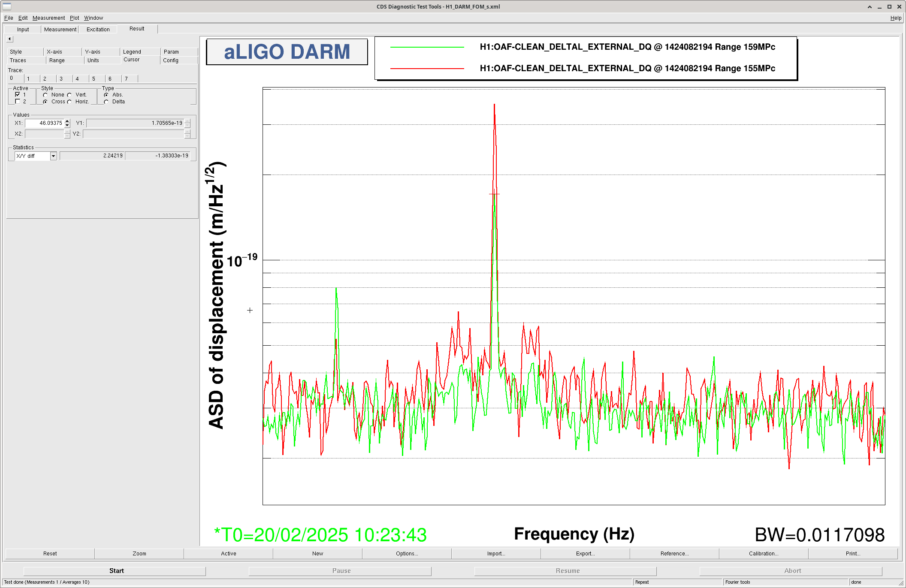The height and width of the screenshot is (588, 906).
Task: Click the Zoom button
Action: tap(139, 554)
